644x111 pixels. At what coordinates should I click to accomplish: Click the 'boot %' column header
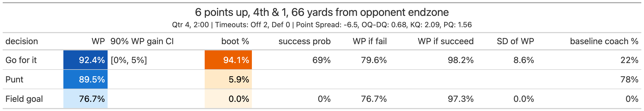pos(235,41)
